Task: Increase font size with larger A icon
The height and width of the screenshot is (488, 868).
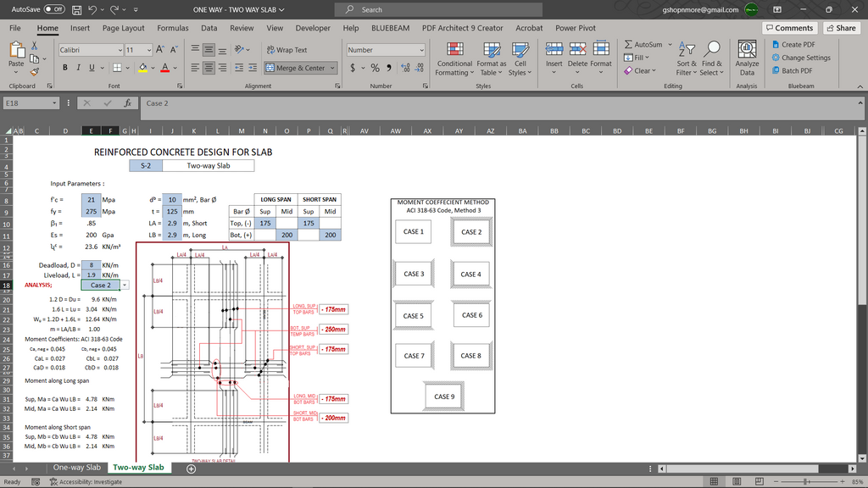Action: coord(160,50)
